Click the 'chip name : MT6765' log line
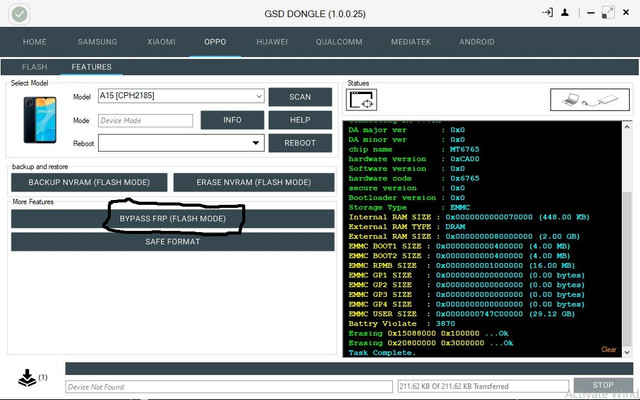Screen dimensions: 640x400 [414, 149]
